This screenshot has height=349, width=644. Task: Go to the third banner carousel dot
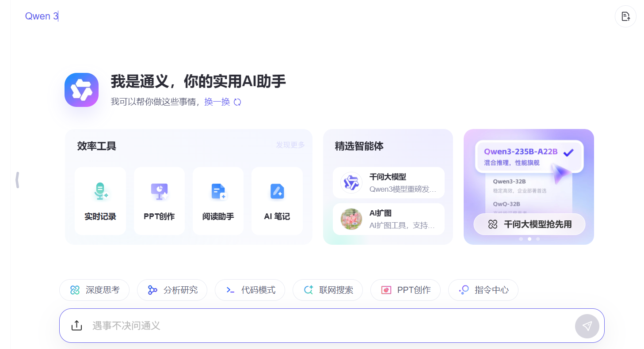coord(538,239)
